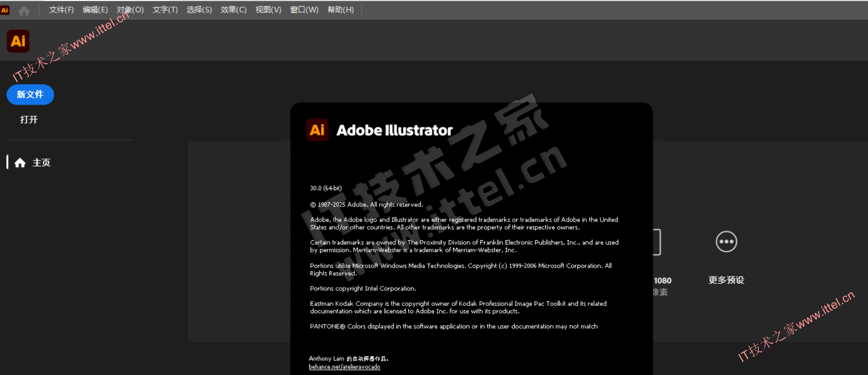
Task: Open the 编辑(E) menu
Action: (95, 10)
